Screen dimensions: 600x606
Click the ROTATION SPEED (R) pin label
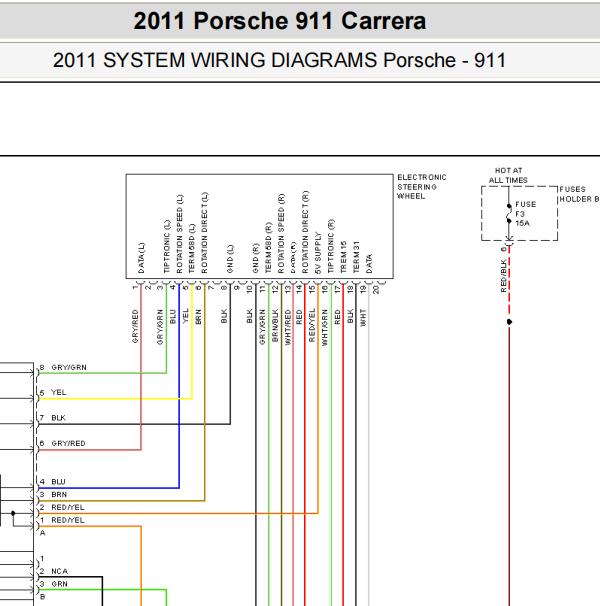[x=281, y=233]
